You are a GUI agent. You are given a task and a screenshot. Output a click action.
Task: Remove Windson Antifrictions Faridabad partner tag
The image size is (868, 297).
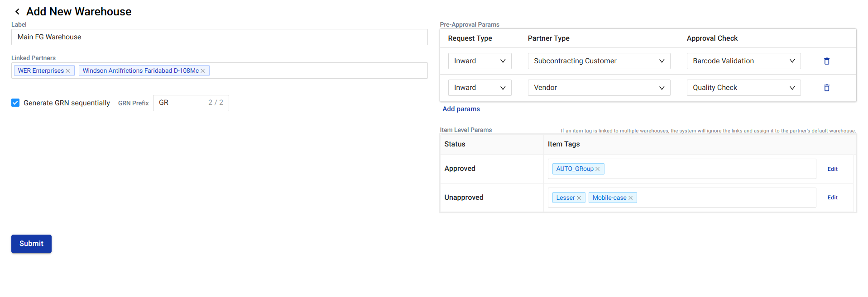click(203, 71)
